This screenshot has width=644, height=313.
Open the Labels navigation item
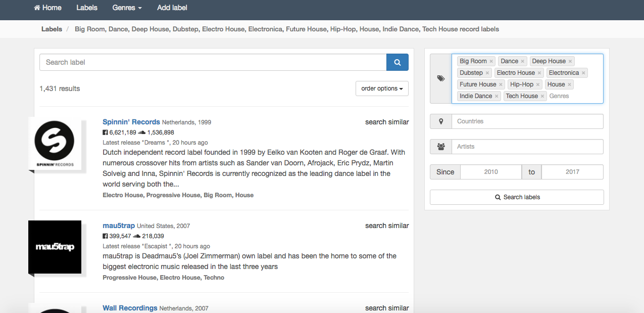coord(87,8)
